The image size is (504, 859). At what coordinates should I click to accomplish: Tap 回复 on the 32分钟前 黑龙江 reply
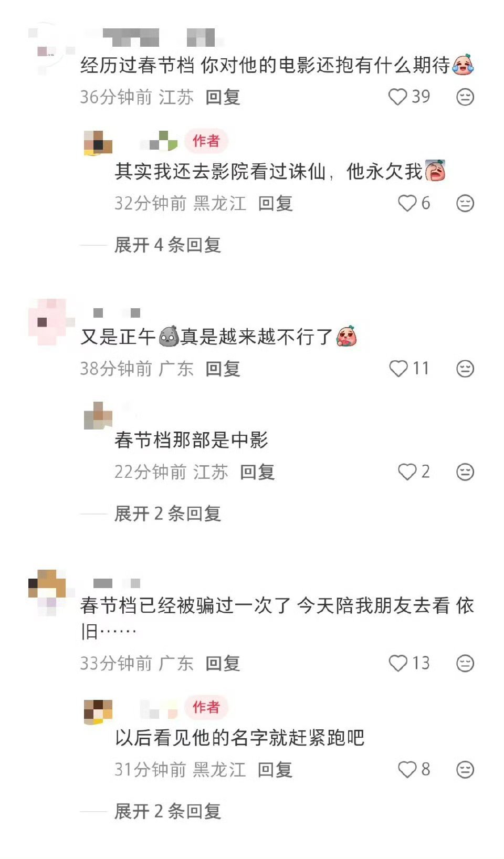point(275,203)
